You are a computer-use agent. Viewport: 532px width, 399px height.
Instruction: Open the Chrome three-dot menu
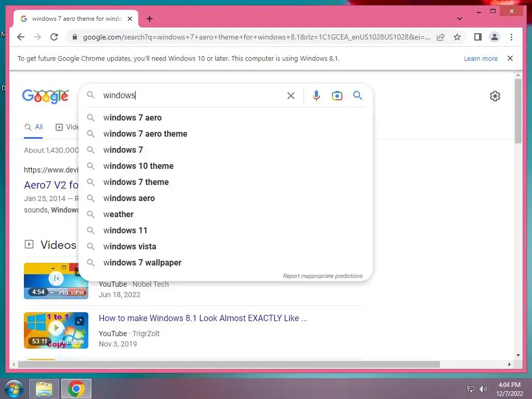511,37
